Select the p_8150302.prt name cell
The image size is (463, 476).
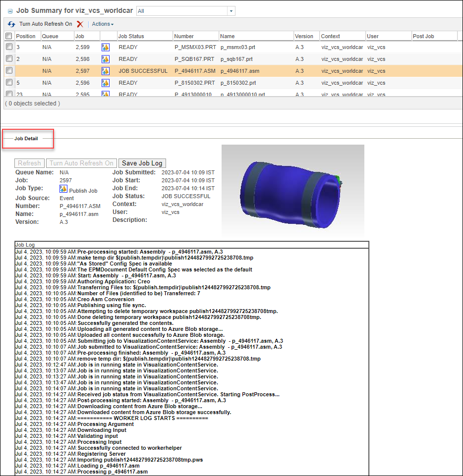pyautogui.click(x=238, y=83)
